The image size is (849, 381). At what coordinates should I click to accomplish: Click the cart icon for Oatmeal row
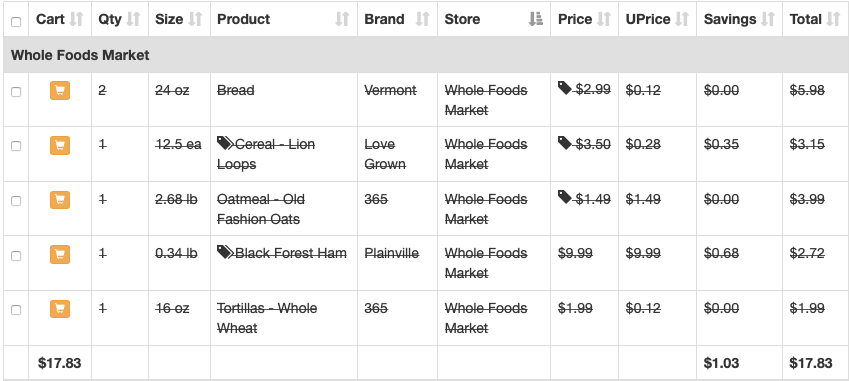pos(60,200)
